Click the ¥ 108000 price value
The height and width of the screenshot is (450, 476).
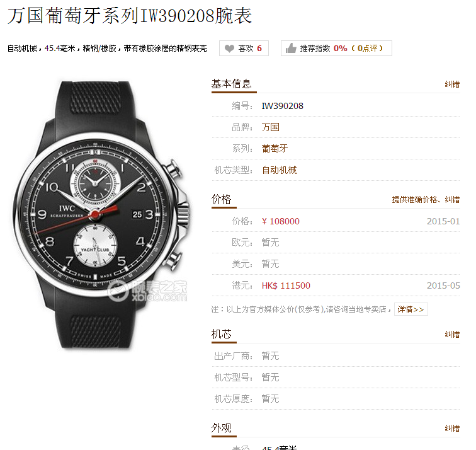281,221
